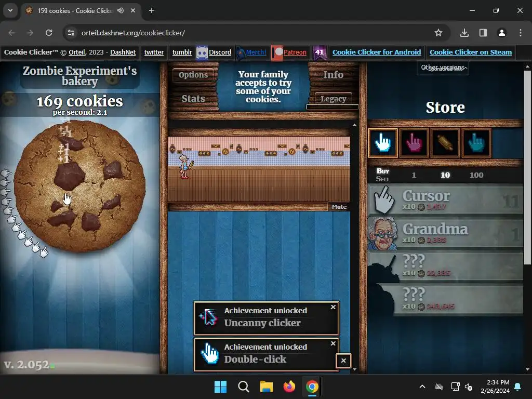532x399 pixels.
Task: Mute the tab audio speaker icon
Action: 121,10
